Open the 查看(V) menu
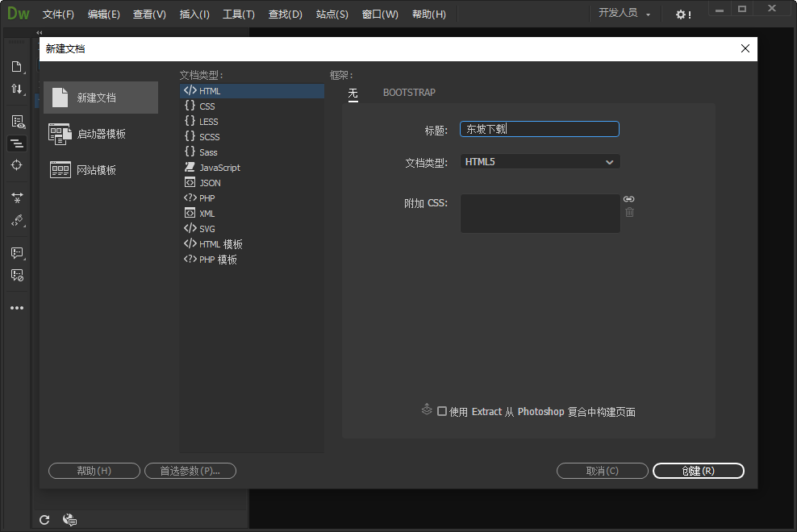Viewport: 797px width, 532px height. click(x=149, y=15)
